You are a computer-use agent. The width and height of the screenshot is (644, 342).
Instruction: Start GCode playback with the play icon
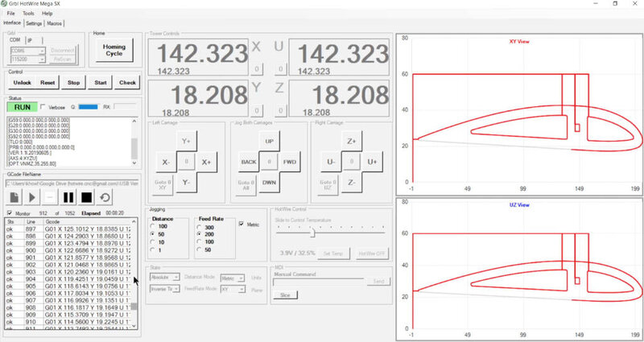32,197
